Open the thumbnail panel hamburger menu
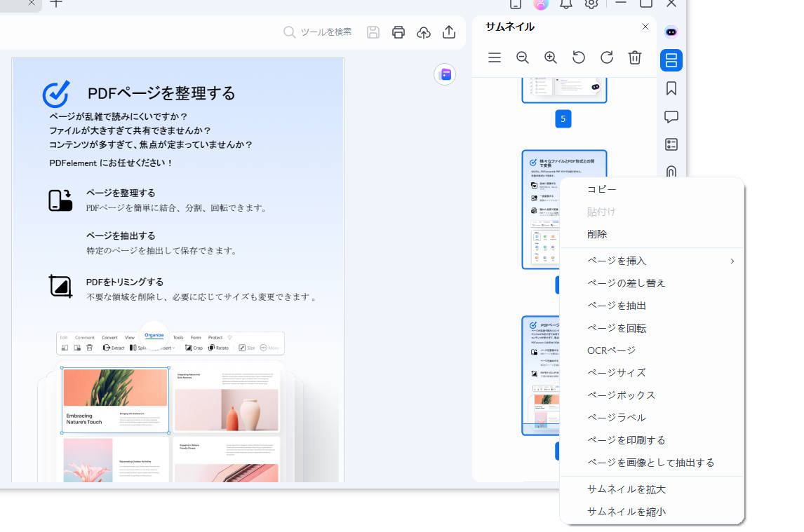Screen dimensions: 804x532 tap(495, 57)
